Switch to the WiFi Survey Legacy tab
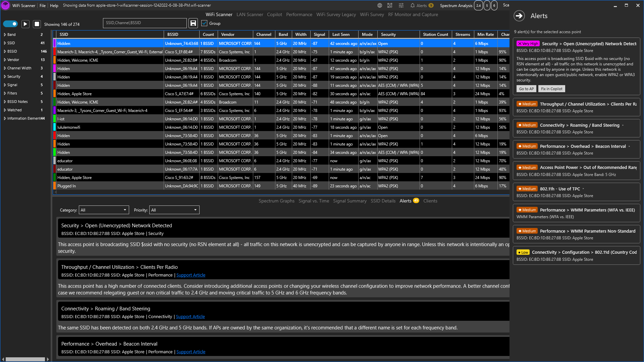 336,14
